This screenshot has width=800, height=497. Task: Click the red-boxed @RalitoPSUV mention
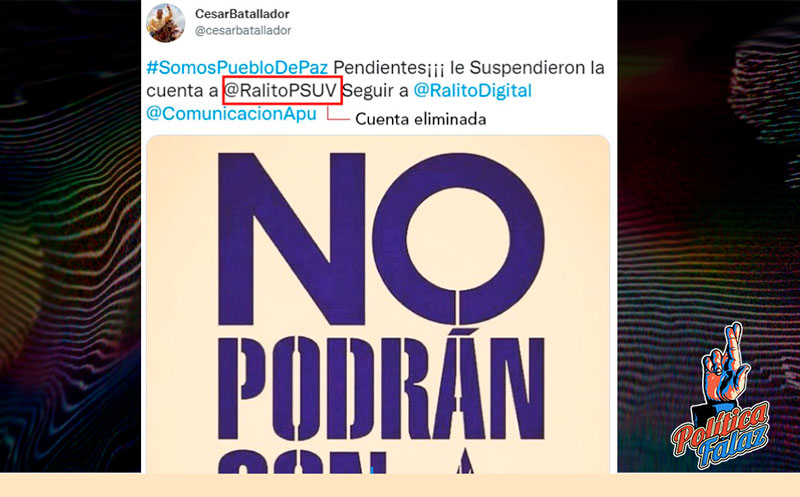(282, 91)
